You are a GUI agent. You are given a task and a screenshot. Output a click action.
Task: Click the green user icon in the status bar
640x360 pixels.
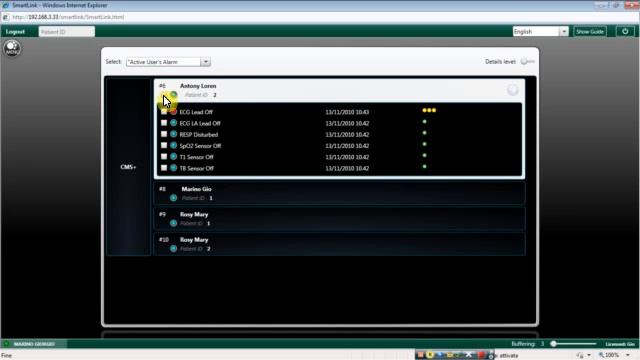(x=6, y=344)
